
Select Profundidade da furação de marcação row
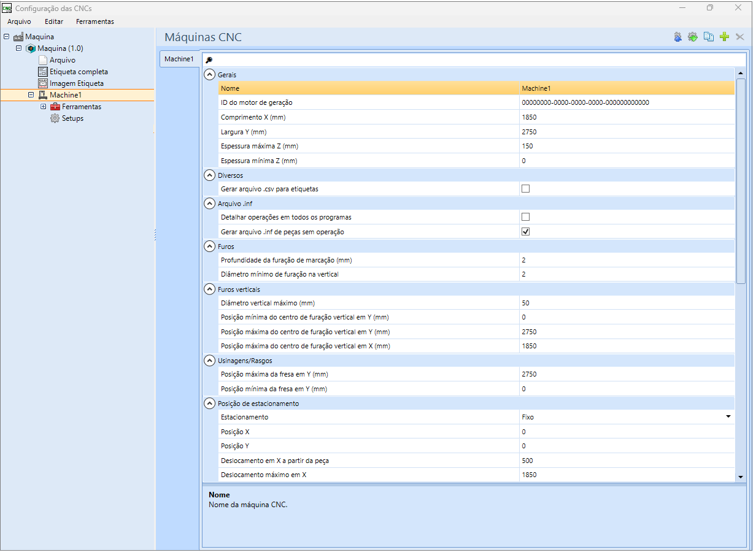[476, 261]
